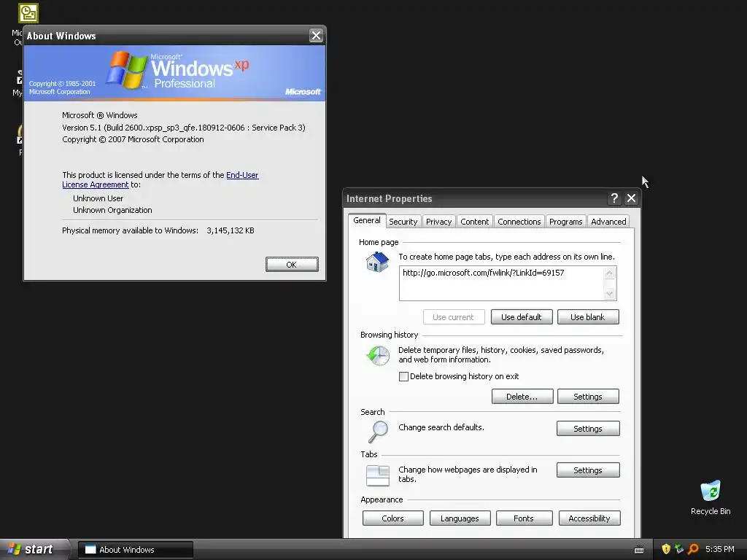Image resolution: width=747 pixels, height=560 pixels.
Task: Close the Internet Properties dialog
Action: point(631,198)
